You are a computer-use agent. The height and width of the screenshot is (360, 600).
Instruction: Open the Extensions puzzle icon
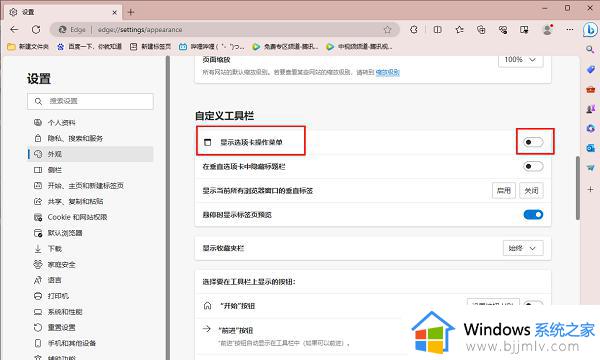414,29
